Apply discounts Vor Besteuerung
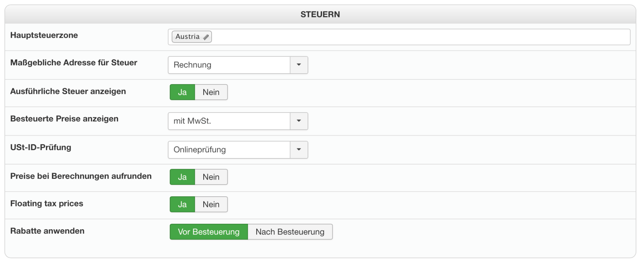Screen dimensions: 644x265 [209, 232]
